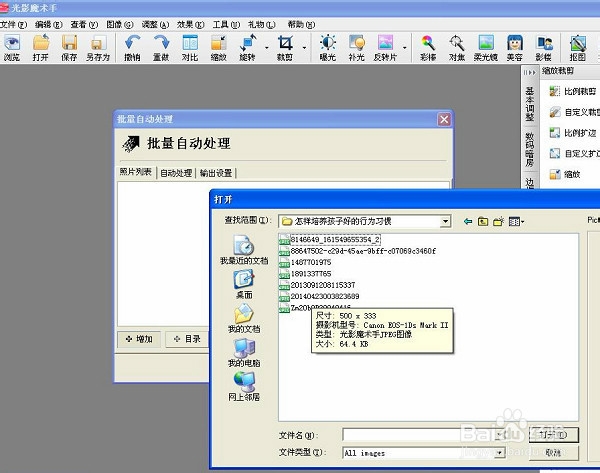
Task: Select 自定义扩边 in the right panel
Action: click(574, 153)
